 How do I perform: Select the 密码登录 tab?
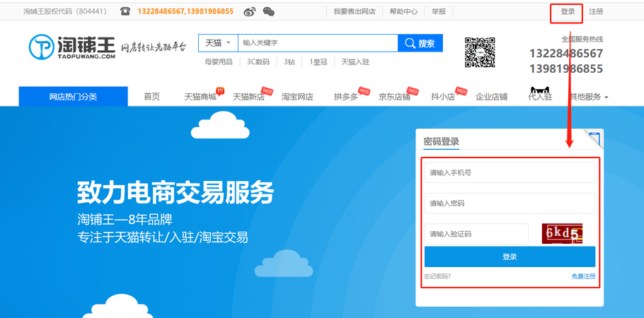441,142
